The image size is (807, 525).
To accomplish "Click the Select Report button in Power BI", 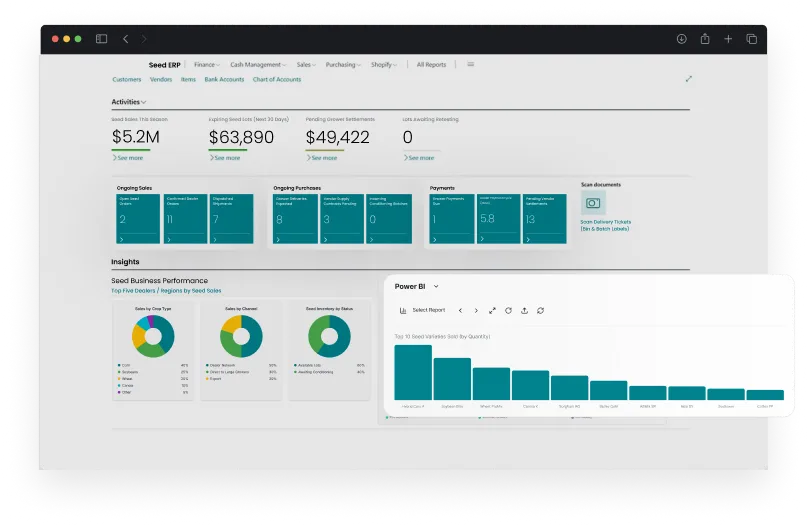I will [422, 310].
